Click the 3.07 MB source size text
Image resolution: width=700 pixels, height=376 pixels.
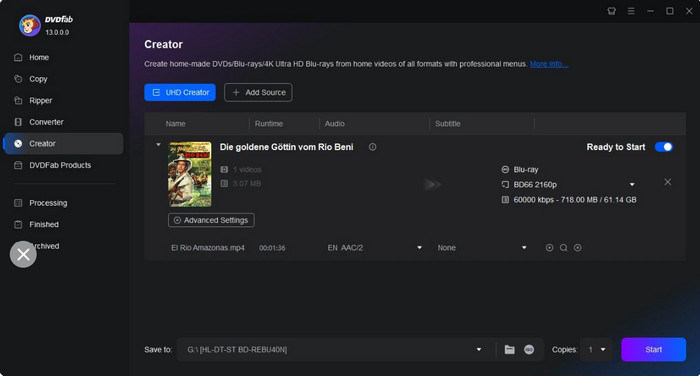pyautogui.click(x=247, y=184)
